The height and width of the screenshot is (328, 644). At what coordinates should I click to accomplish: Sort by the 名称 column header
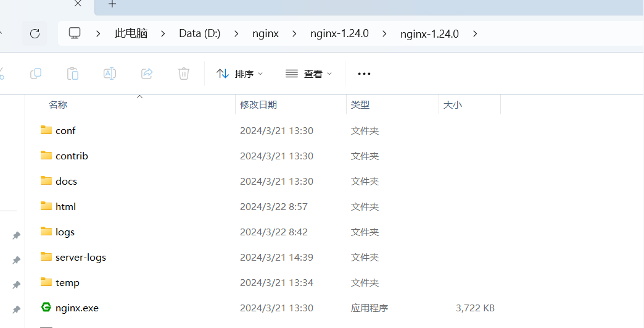[x=58, y=105]
